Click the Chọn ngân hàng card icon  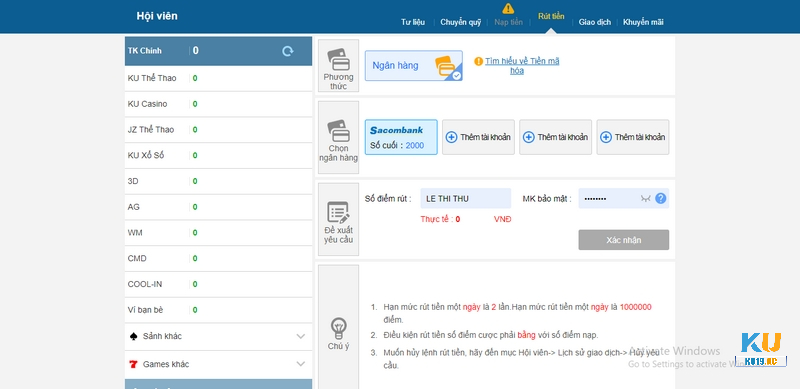338,131
